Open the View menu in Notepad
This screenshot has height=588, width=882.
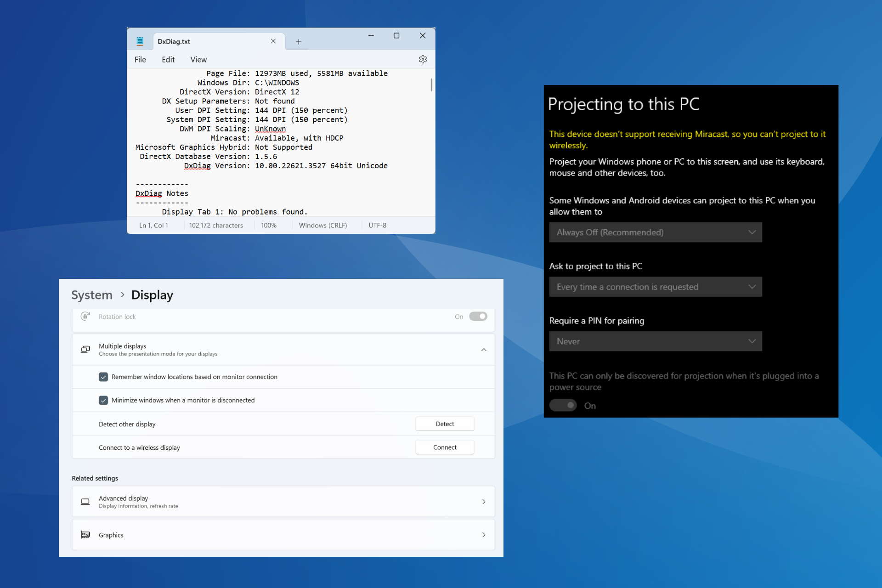(198, 59)
